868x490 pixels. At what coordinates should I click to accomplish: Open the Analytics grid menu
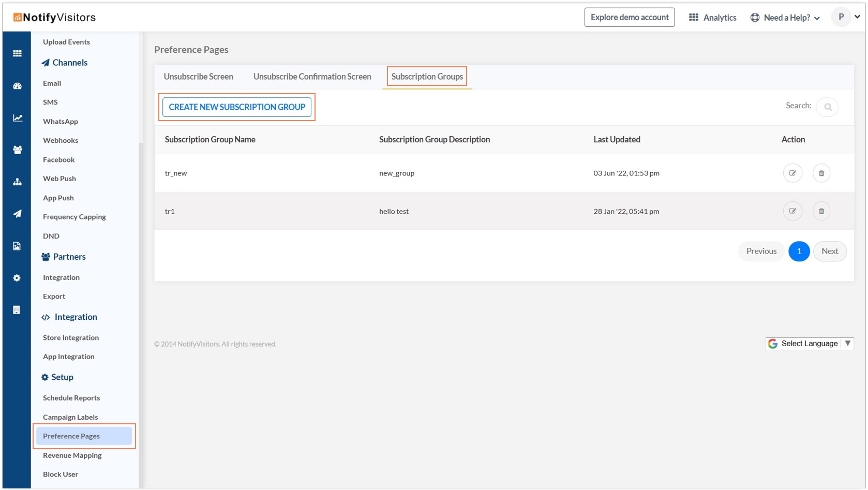click(712, 18)
